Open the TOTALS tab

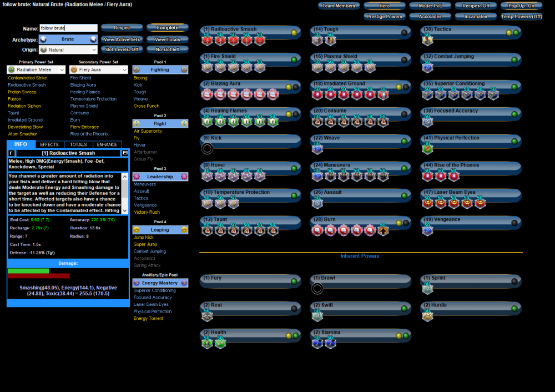point(78,144)
